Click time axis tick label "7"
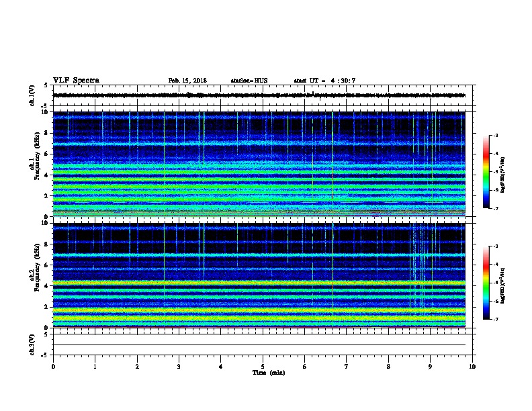Image resolution: width=532 pixels, height=411 pixels. click(x=347, y=367)
